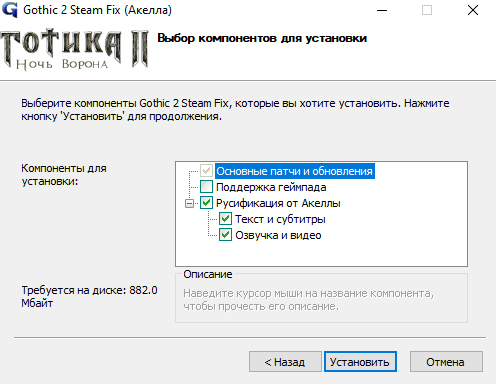Image resolution: width=496 pixels, height=384 pixels.
Task: Click the 'Требуется на диске: 882.0 Мбайт' text
Action: [x=89, y=297]
